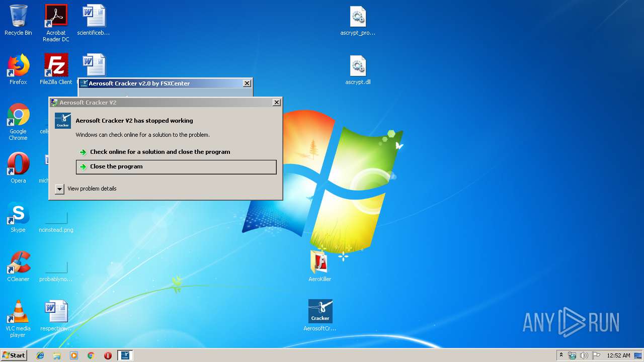Viewport: 644px width, 362px height.
Task: Launch Google Chrome desktop shortcut
Action: point(18,122)
